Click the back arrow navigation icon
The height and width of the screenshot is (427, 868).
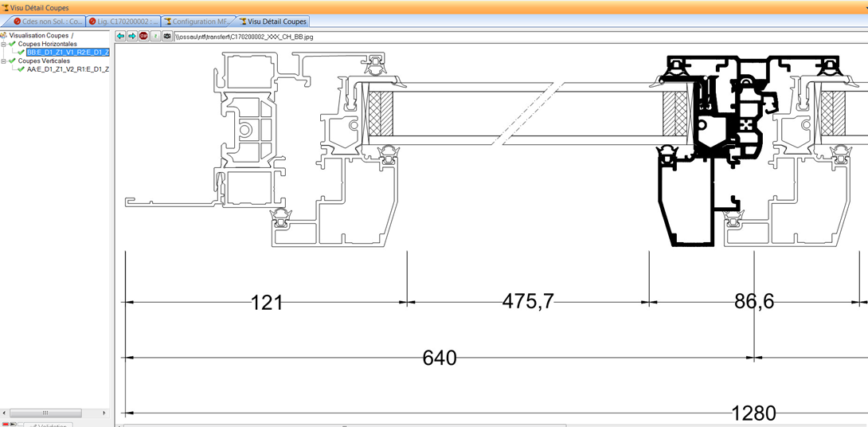(120, 36)
